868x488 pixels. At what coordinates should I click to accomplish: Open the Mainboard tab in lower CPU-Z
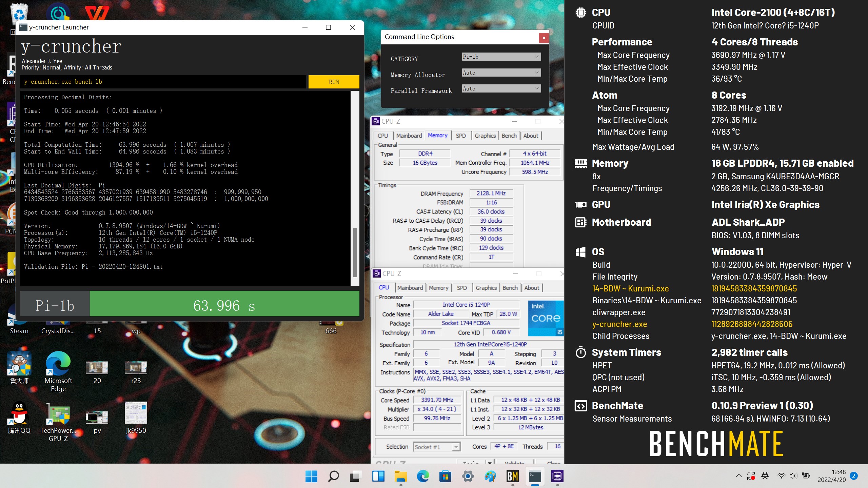point(410,288)
